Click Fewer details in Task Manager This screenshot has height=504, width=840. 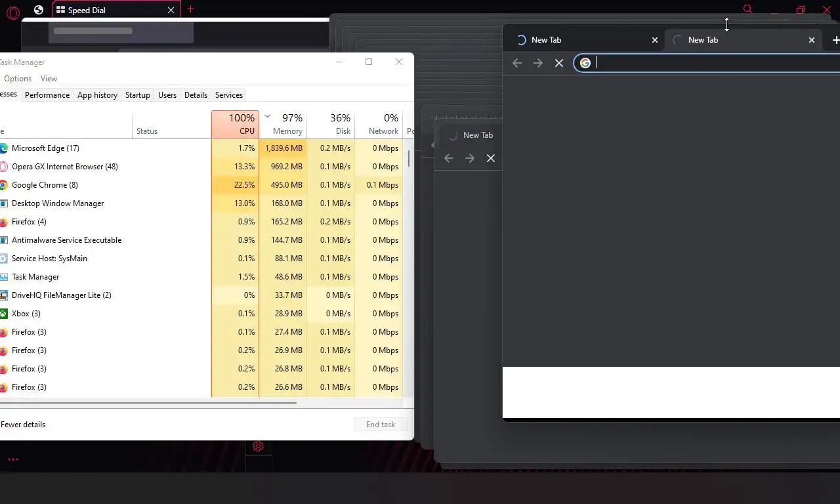coord(23,425)
